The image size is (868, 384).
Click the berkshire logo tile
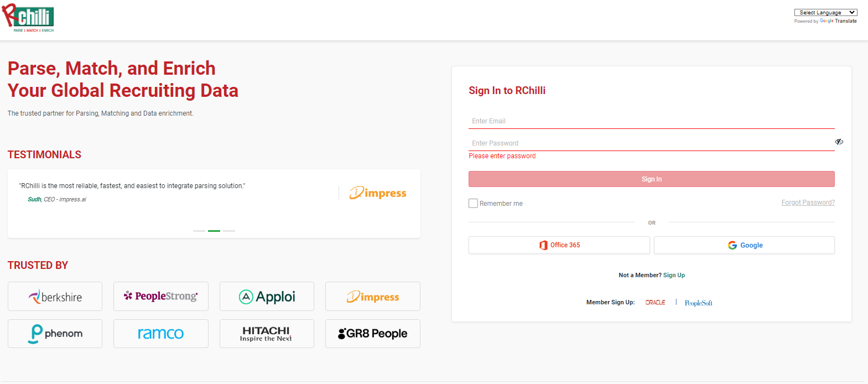pyautogui.click(x=55, y=297)
